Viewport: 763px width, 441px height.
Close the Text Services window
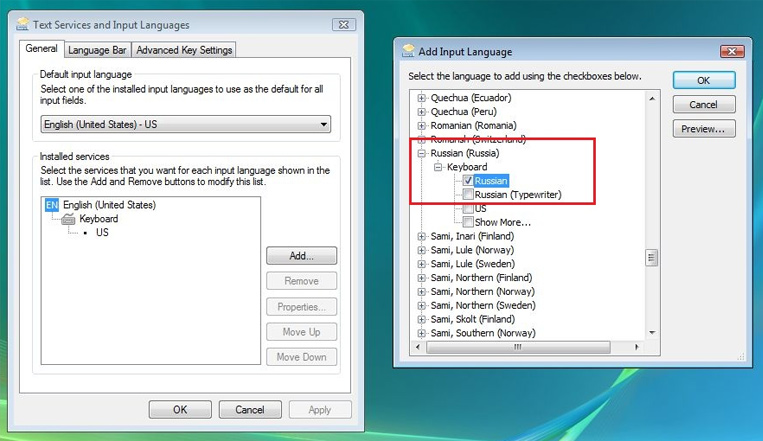344,24
